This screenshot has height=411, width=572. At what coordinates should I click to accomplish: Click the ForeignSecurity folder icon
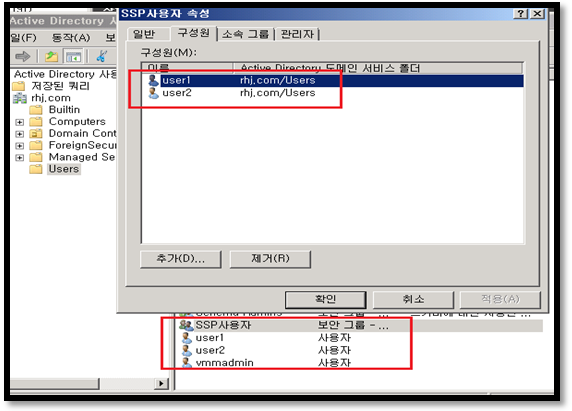point(36,146)
